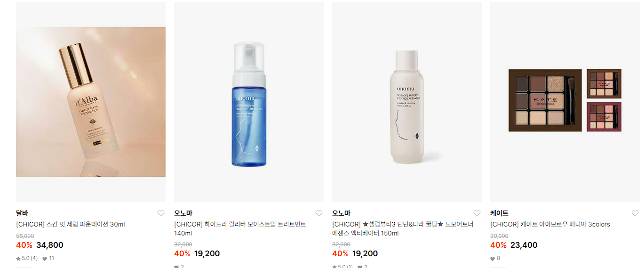Click the 케이트 brand name
The height and width of the screenshot is (268, 644).
(x=499, y=213)
